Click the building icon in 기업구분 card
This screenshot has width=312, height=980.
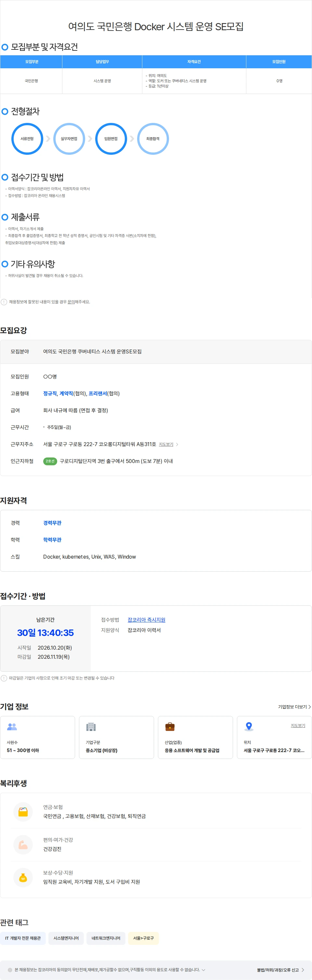(x=91, y=727)
